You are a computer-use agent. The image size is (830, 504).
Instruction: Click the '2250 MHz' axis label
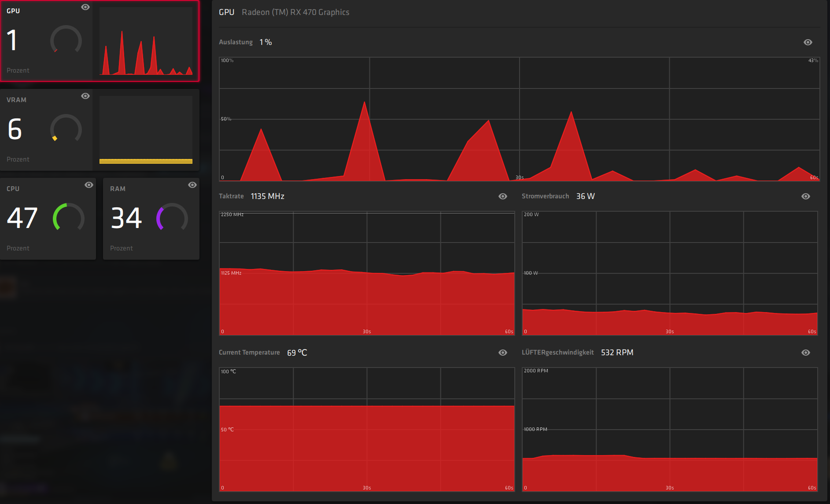(232, 215)
